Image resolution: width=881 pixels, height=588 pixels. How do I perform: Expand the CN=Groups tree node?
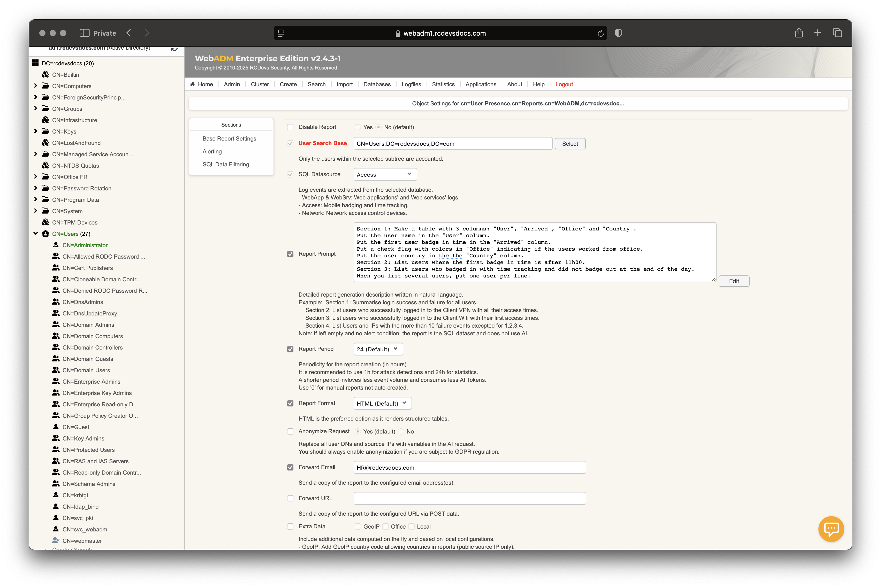(35, 108)
